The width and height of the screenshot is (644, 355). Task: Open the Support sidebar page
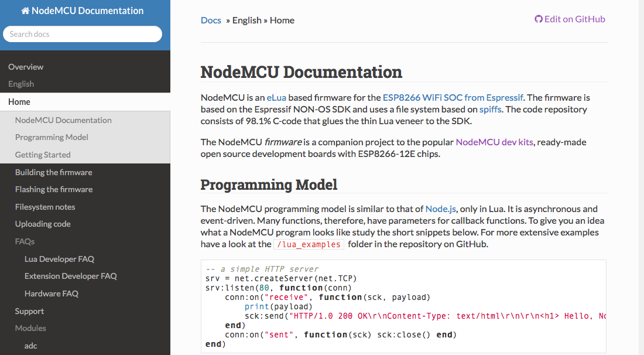(29, 312)
